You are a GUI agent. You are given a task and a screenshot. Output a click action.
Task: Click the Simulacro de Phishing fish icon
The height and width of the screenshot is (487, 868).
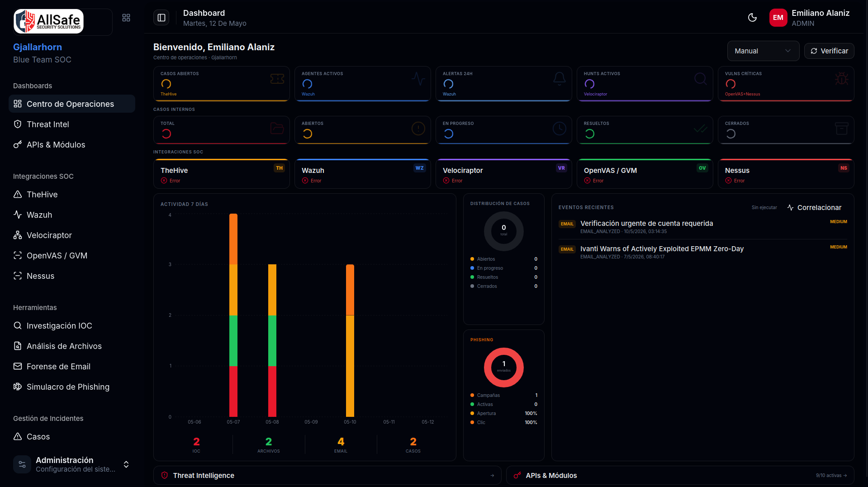tap(18, 387)
